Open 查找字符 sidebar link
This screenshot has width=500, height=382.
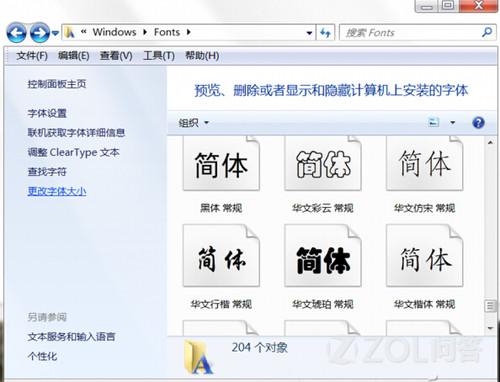47,172
